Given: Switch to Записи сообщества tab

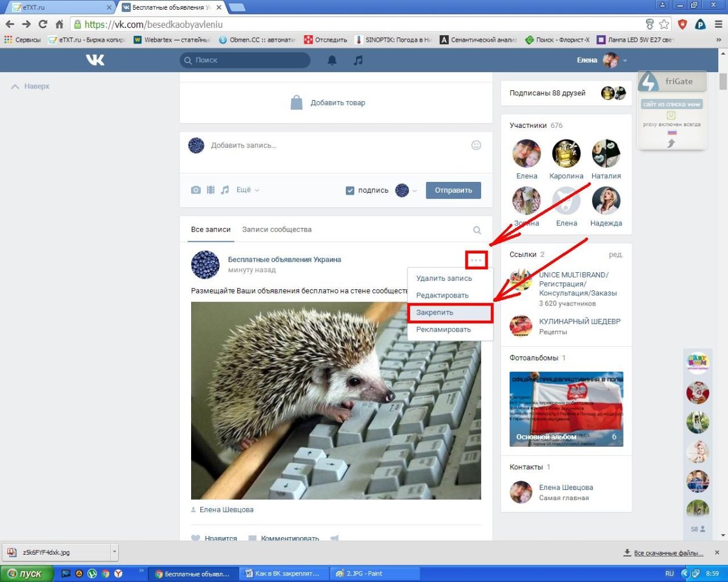Looking at the screenshot, I should 277,230.
